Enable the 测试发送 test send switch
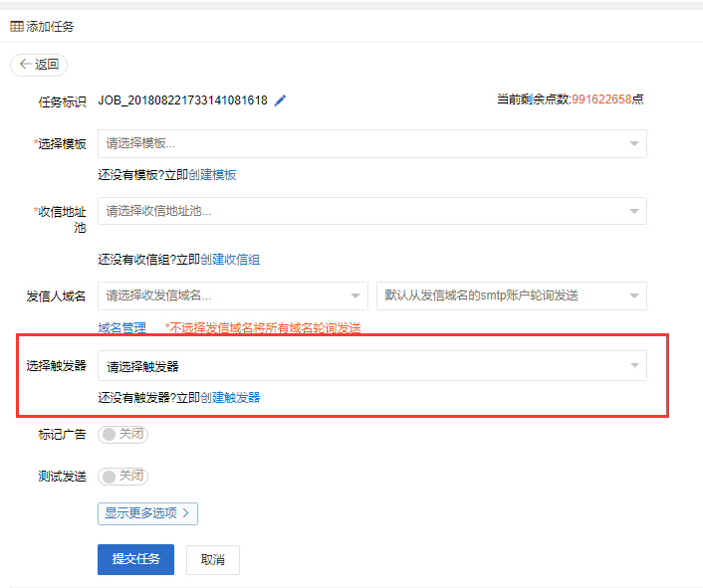The height and width of the screenshot is (588, 703). coord(123,477)
